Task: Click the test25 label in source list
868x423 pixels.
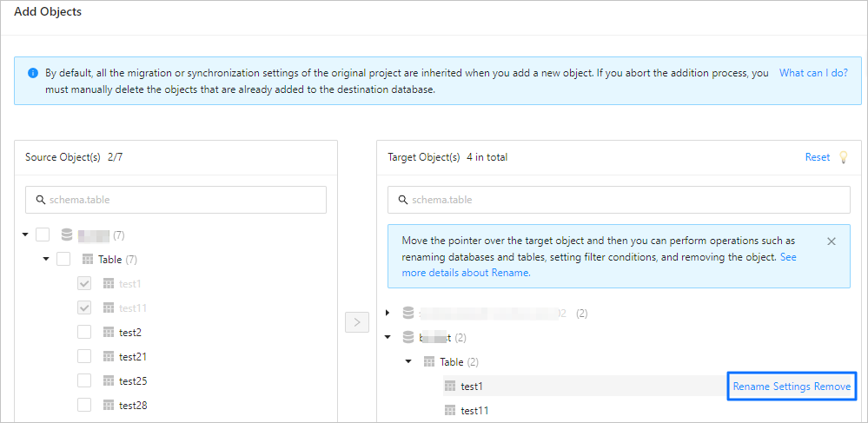Action: (x=133, y=381)
